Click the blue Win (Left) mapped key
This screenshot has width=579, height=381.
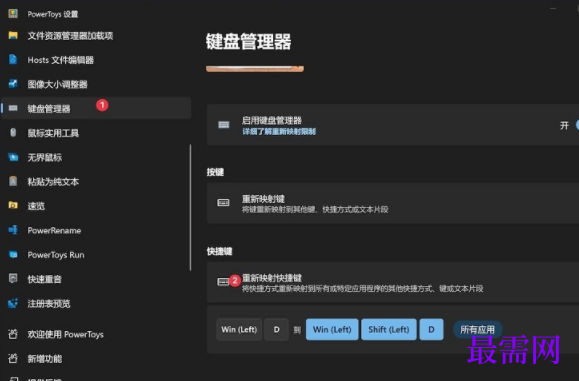click(332, 329)
